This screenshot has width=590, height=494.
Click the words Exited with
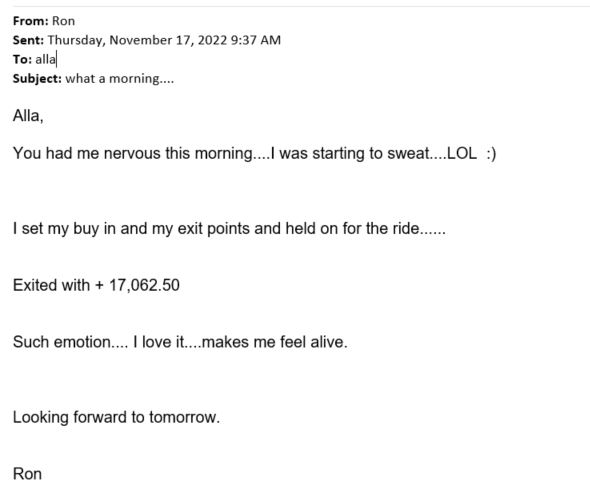coord(51,286)
